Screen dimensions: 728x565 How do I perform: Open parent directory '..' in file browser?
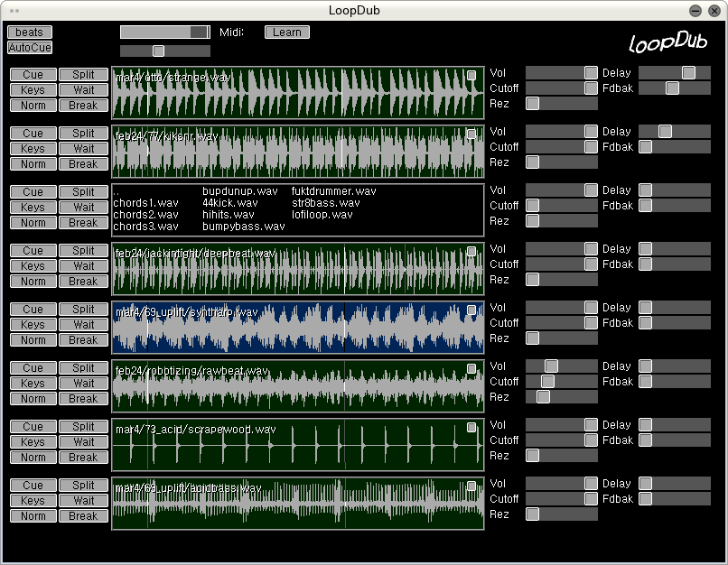pos(117,191)
